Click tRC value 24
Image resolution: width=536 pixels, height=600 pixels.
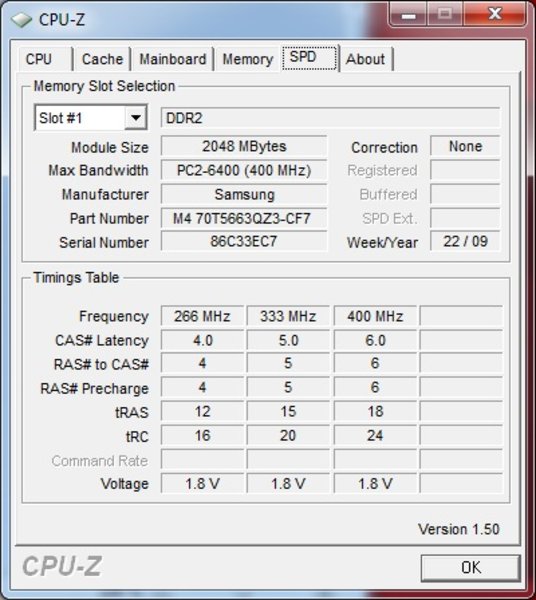375,435
